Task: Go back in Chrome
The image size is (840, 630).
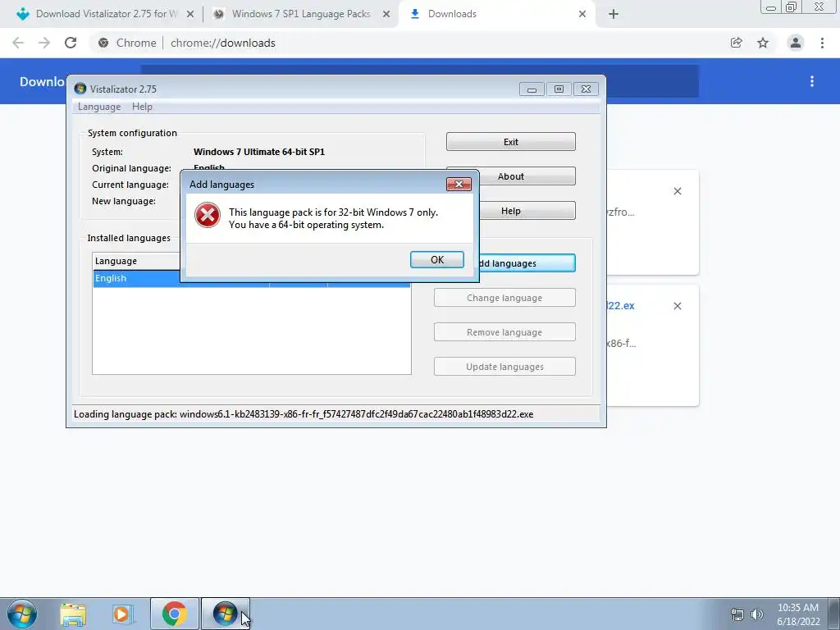Action: click(18, 43)
